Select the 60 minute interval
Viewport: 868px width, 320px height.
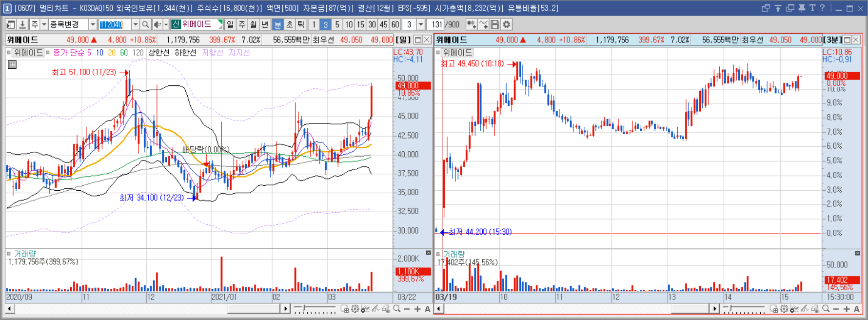395,24
